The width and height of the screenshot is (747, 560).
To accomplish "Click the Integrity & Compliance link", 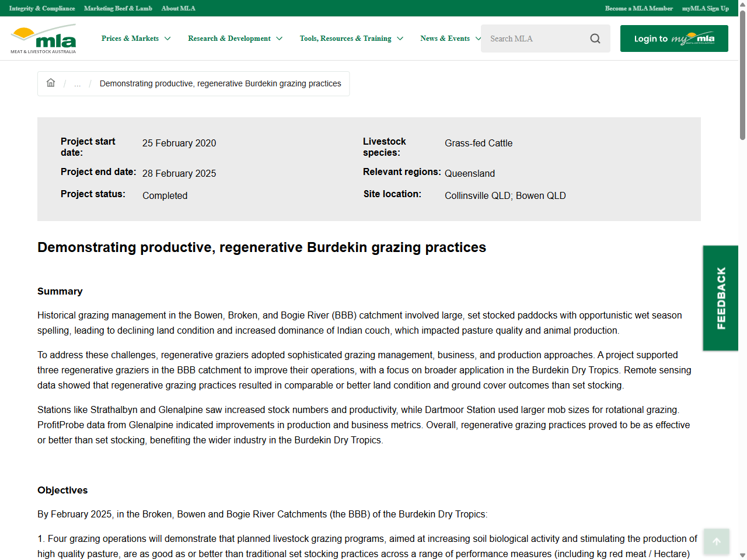I will (41, 8).
